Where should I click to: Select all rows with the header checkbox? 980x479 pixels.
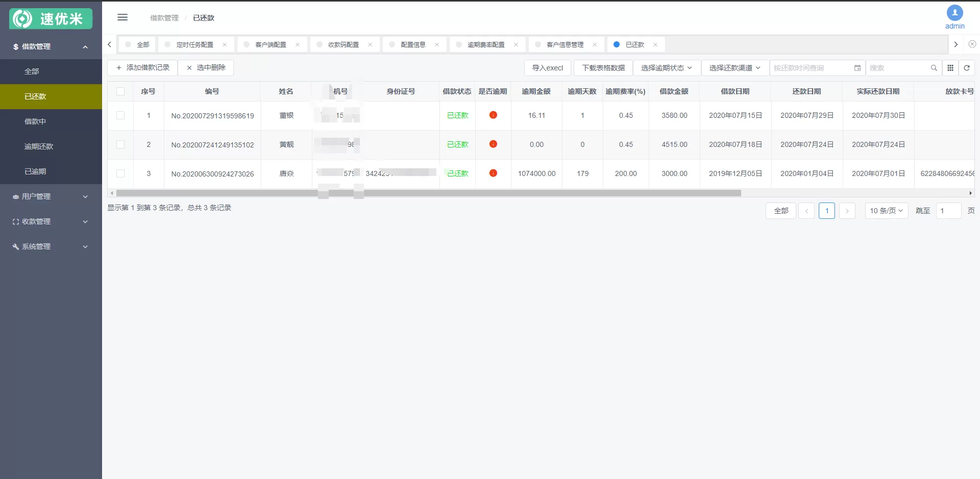[120, 91]
